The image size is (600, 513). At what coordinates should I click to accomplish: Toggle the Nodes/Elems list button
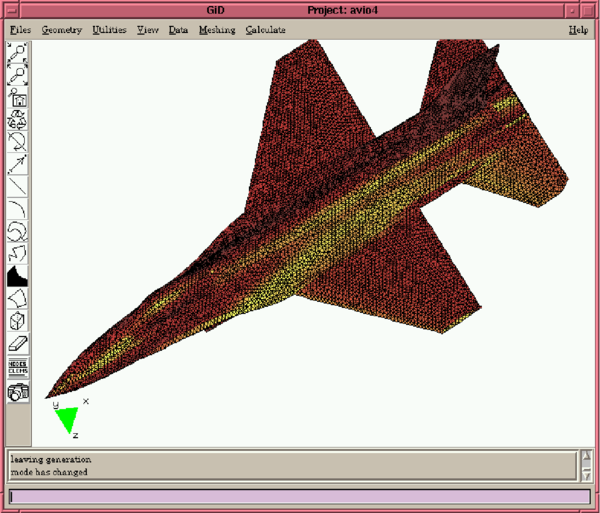(x=18, y=367)
